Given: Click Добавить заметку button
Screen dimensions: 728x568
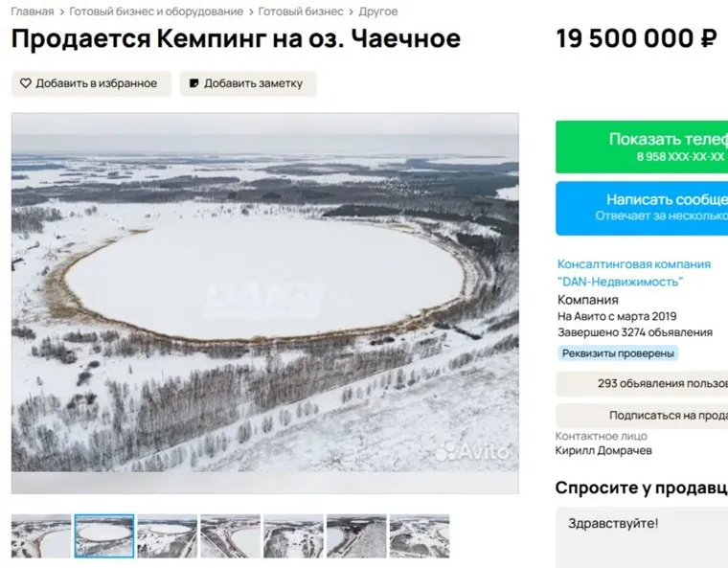Looking at the screenshot, I should click(248, 83).
